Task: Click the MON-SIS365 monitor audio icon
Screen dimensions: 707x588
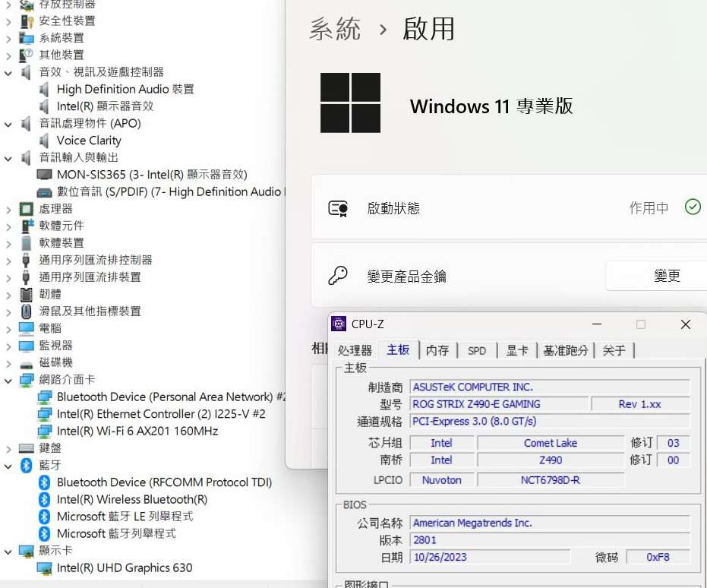Action: [x=44, y=175]
